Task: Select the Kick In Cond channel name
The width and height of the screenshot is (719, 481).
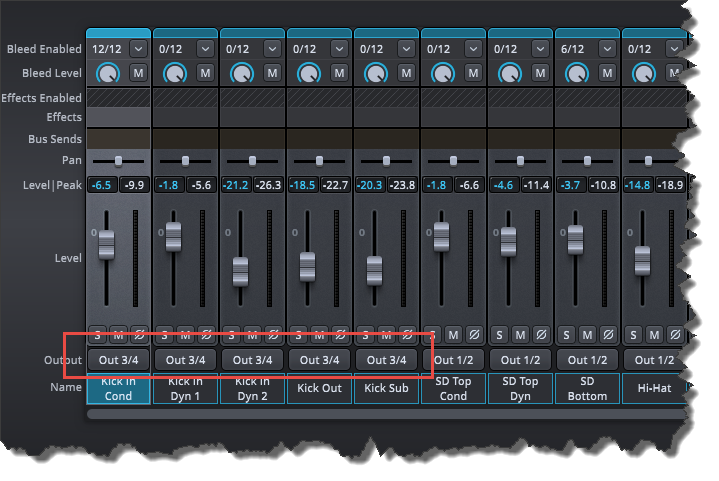Action: point(118,389)
